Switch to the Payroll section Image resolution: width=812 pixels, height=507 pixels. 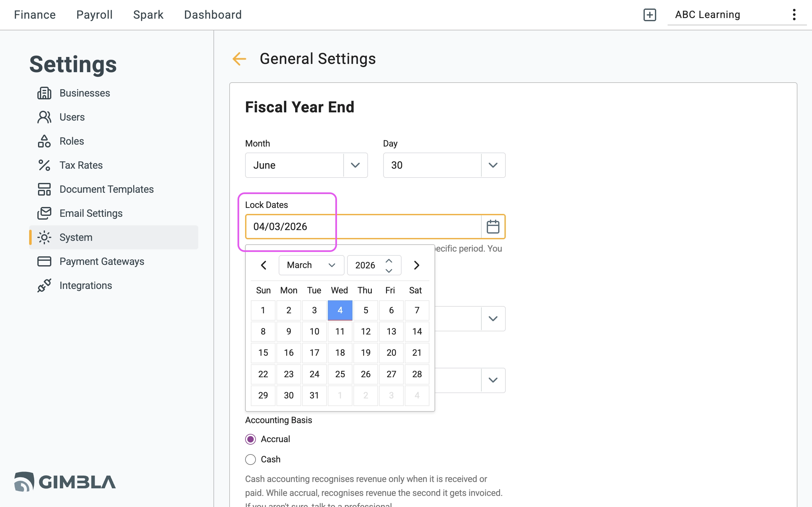(x=94, y=15)
